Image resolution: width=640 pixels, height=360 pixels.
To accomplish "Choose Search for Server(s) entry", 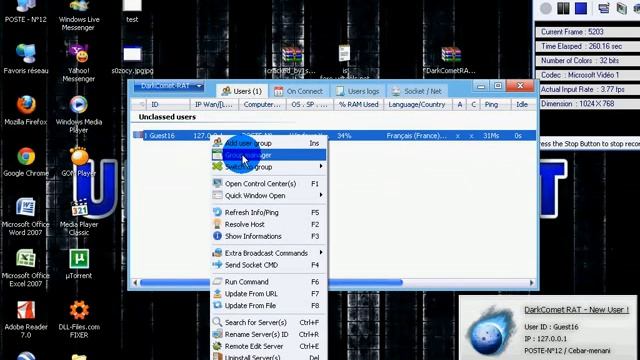I will (269, 322).
